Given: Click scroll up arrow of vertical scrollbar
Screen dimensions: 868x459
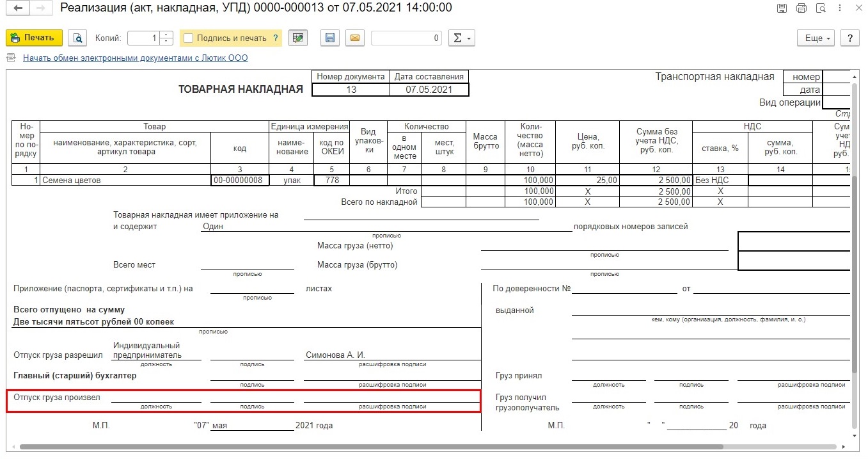Looking at the screenshot, I should (x=855, y=77).
